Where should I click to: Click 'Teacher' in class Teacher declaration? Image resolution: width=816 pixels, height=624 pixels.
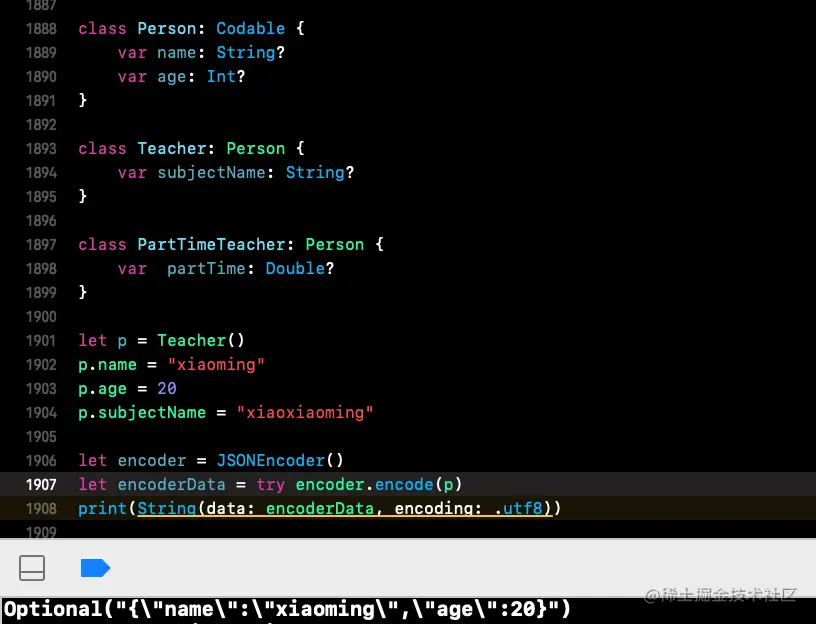pos(172,148)
